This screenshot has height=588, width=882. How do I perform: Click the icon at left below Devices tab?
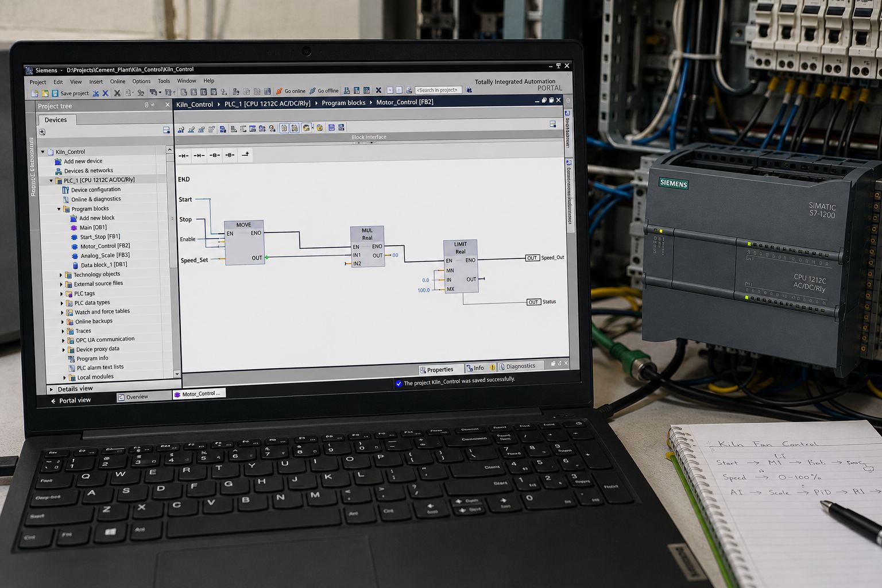42,131
